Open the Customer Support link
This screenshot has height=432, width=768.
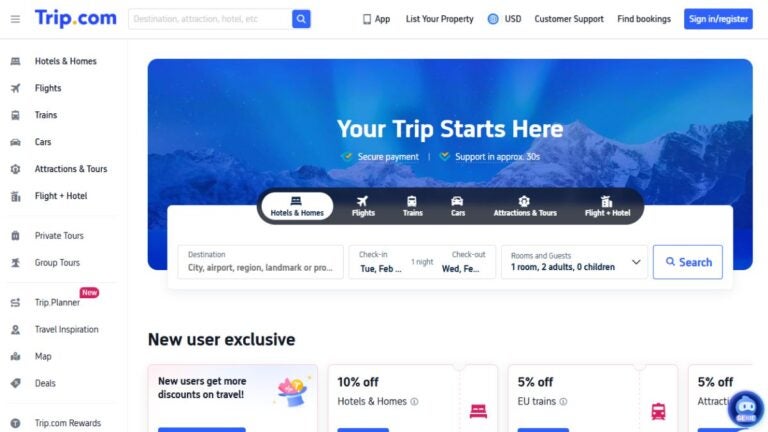tap(568, 19)
